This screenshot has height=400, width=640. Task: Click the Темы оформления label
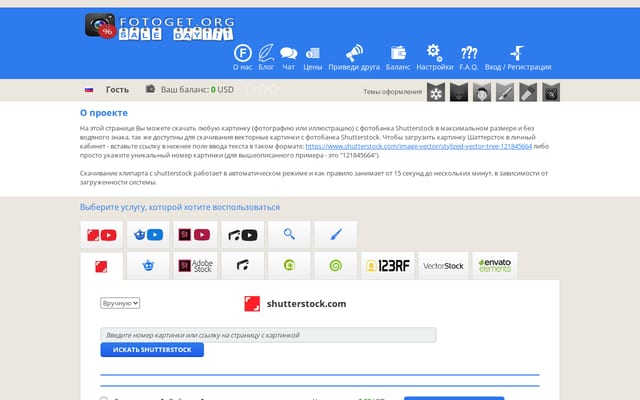[393, 92]
